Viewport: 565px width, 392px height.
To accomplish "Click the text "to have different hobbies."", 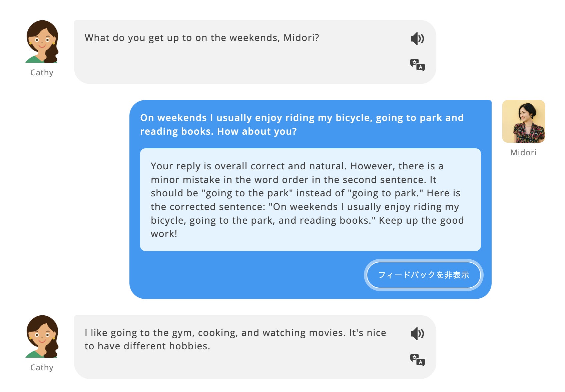I will (x=147, y=346).
